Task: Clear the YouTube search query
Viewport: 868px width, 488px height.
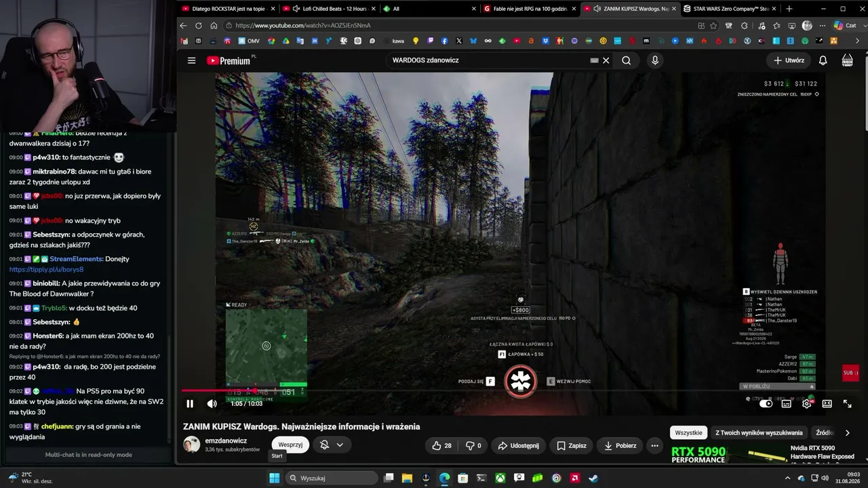Action: click(x=606, y=60)
